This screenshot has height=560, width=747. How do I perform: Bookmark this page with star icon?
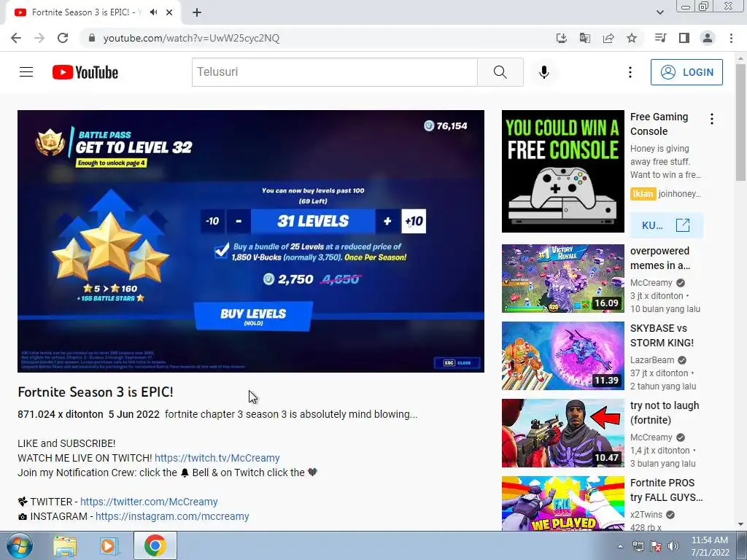(632, 38)
